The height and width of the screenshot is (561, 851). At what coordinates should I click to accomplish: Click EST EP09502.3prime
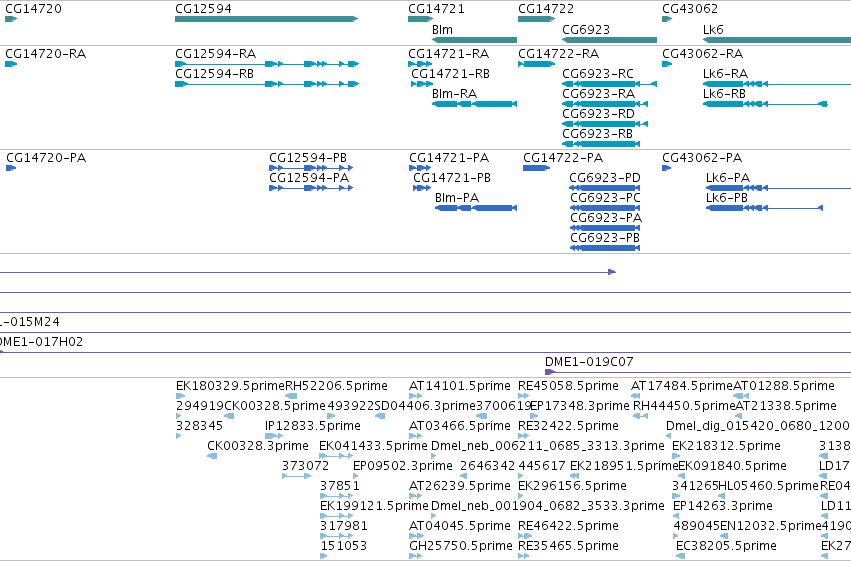(356, 476)
